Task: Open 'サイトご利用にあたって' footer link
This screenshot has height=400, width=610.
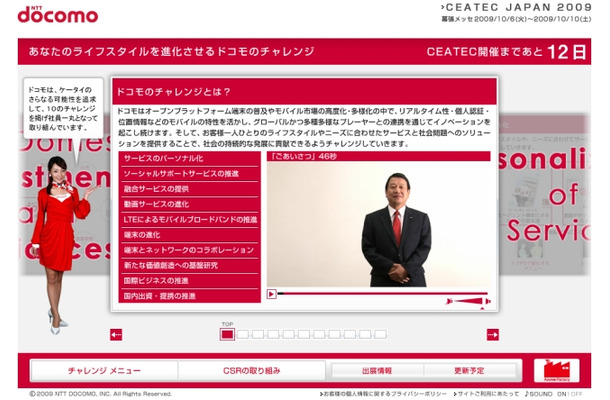Action: click(x=486, y=394)
